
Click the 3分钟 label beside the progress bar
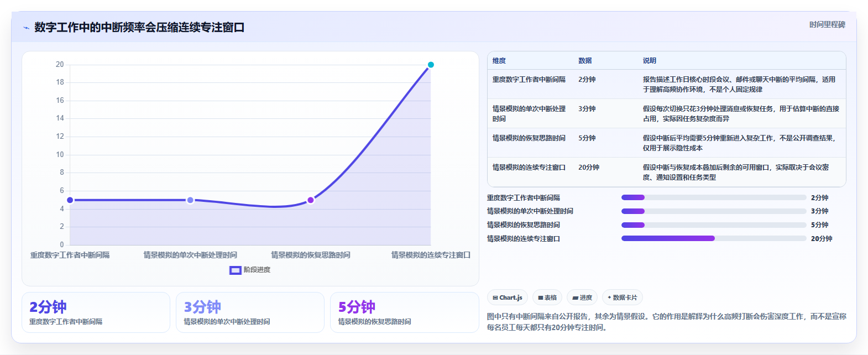click(x=820, y=211)
